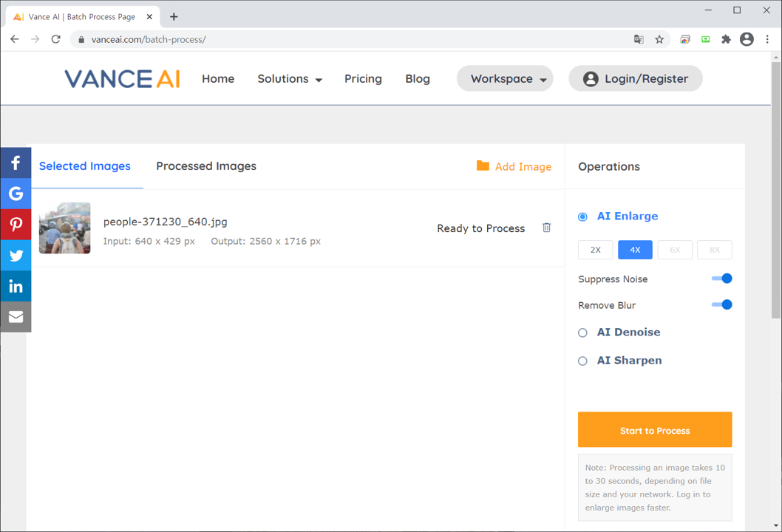The height and width of the screenshot is (532, 782).
Task: Expand the Workspace dropdown
Action: (x=505, y=78)
